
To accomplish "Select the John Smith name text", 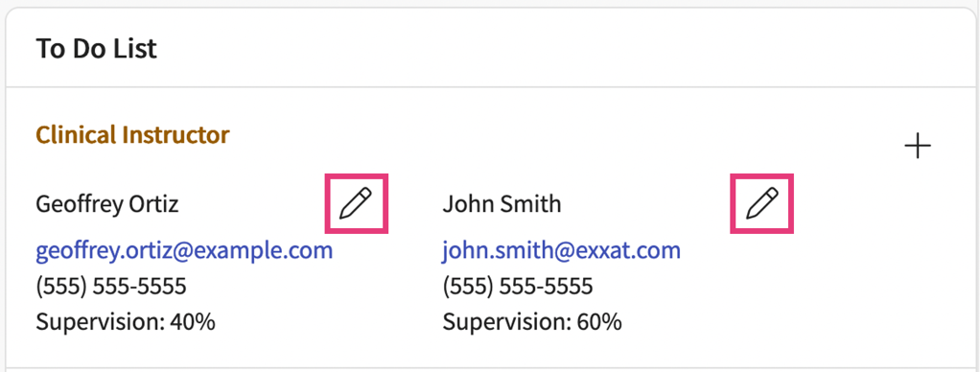I will coord(502,204).
